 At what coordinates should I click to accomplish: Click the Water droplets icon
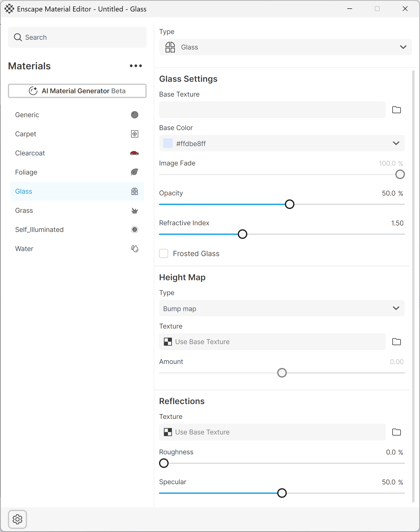[x=134, y=249]
